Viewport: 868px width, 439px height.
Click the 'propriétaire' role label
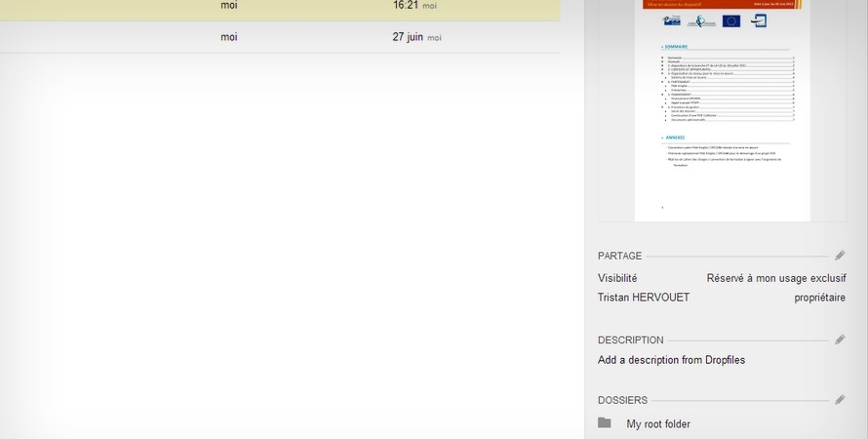(x=819, y=298)
